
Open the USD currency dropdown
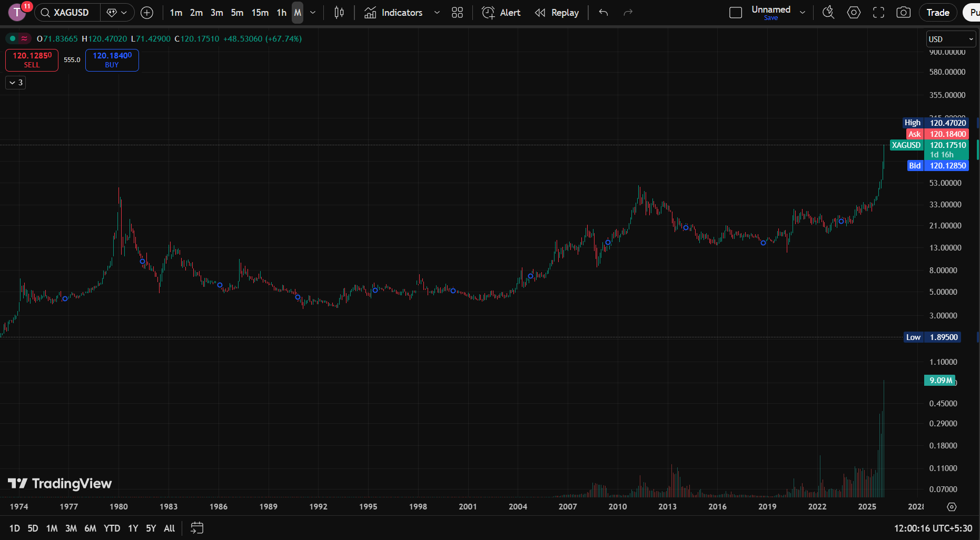951,39
